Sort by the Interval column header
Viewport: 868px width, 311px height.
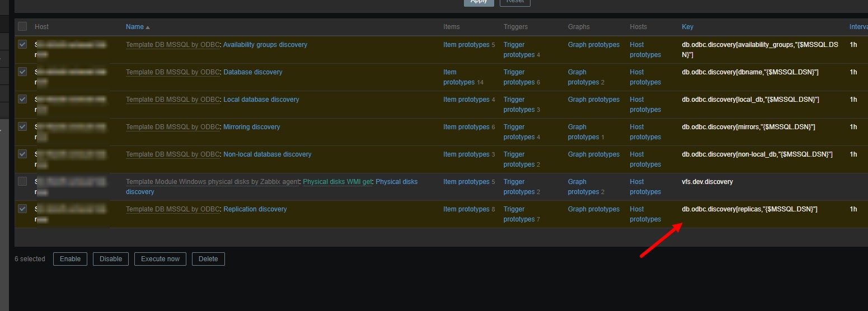click(x=858, y=27)
